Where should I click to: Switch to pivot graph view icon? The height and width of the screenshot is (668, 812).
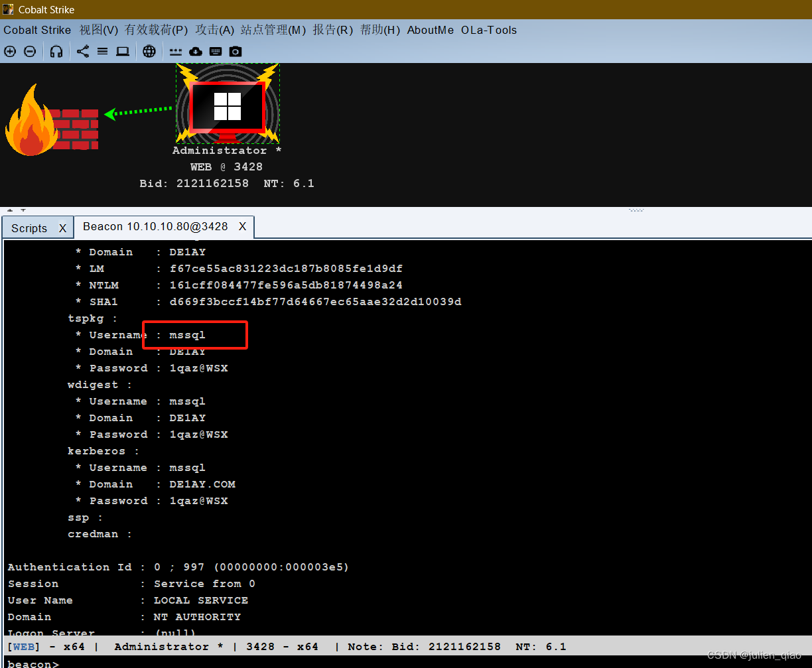(x=83, y=51)
